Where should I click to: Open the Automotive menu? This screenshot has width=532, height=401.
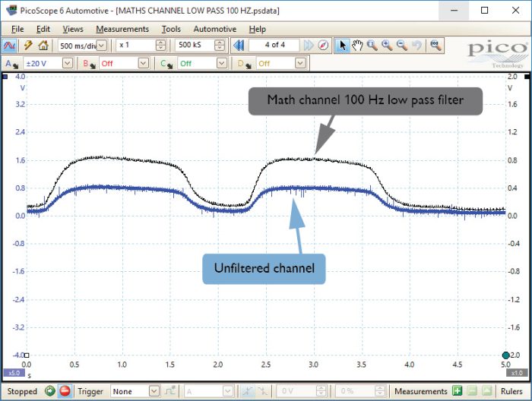[215, 29]
